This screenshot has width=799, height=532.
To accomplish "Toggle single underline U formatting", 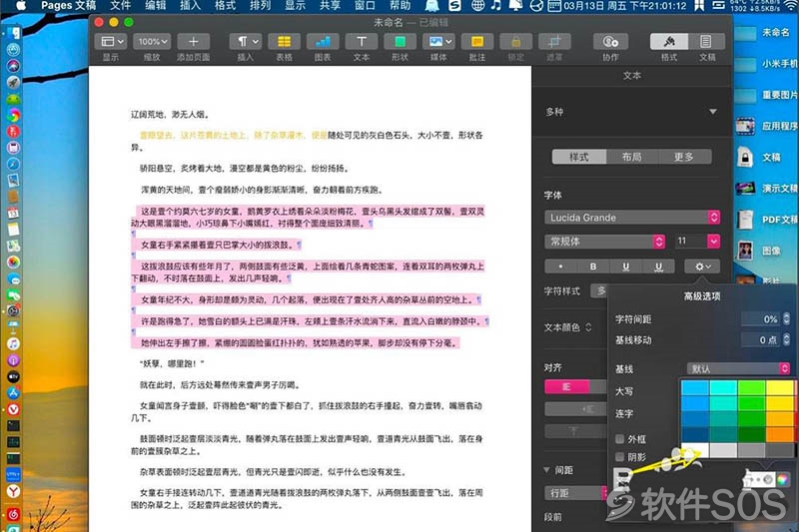I will point(626,266).
